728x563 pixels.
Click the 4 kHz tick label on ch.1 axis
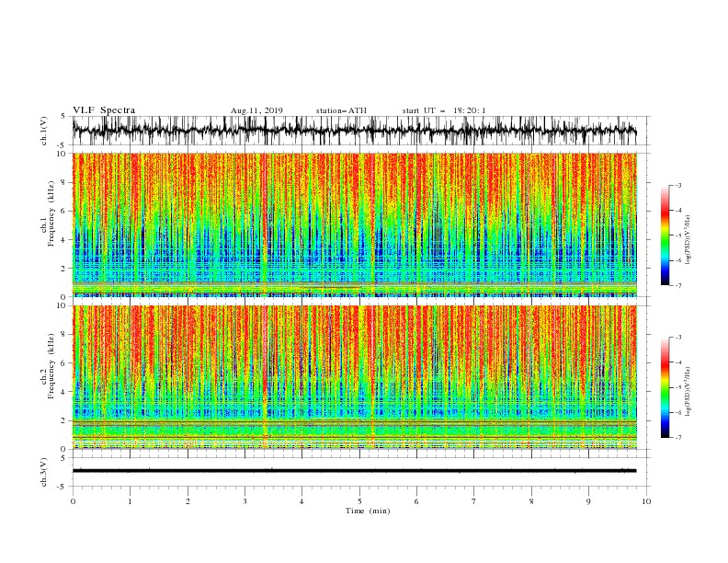point(64,240)
